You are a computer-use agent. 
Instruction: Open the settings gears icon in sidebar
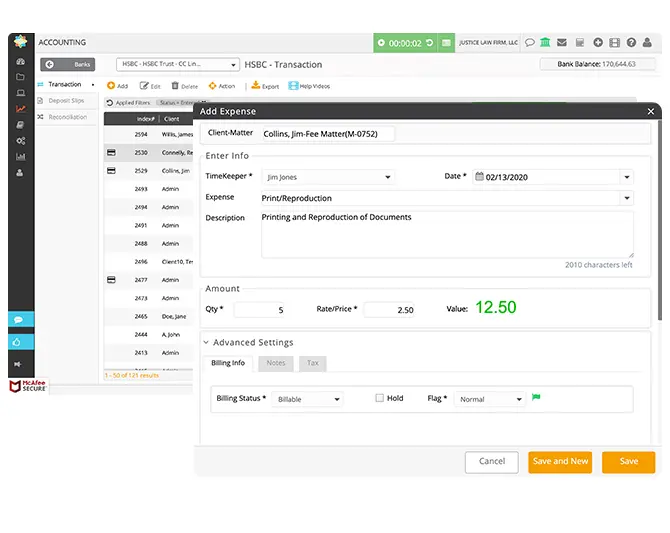click(20, 141)
